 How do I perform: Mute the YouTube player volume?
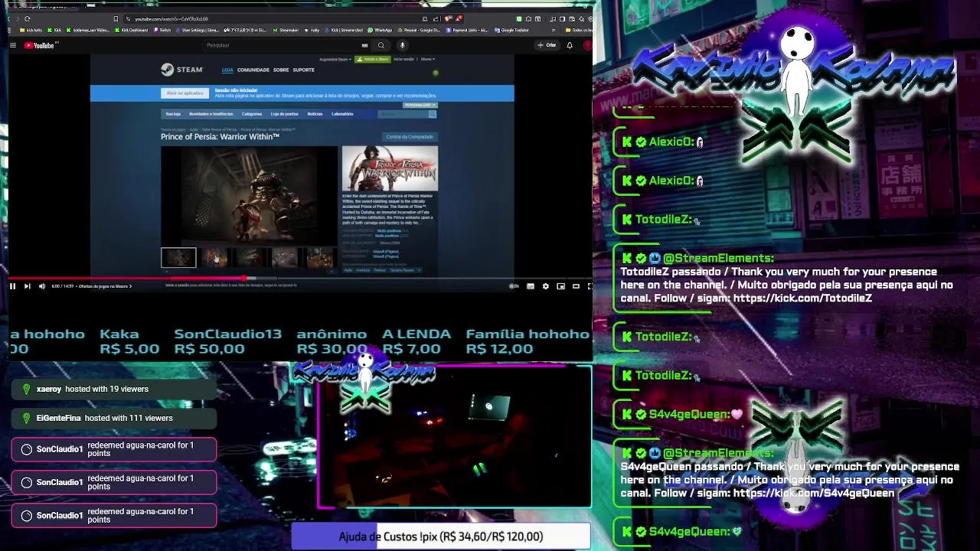coord(42,286)
